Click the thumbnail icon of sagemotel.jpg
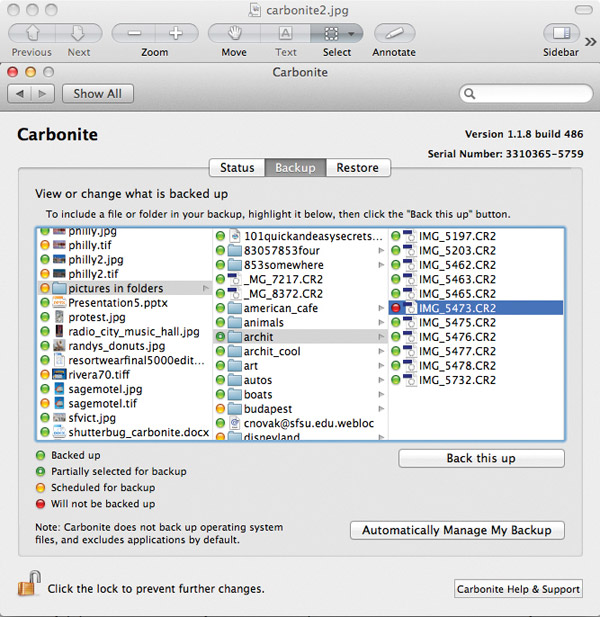The height and width of the screenshot is (617, 600). (59, 389)
